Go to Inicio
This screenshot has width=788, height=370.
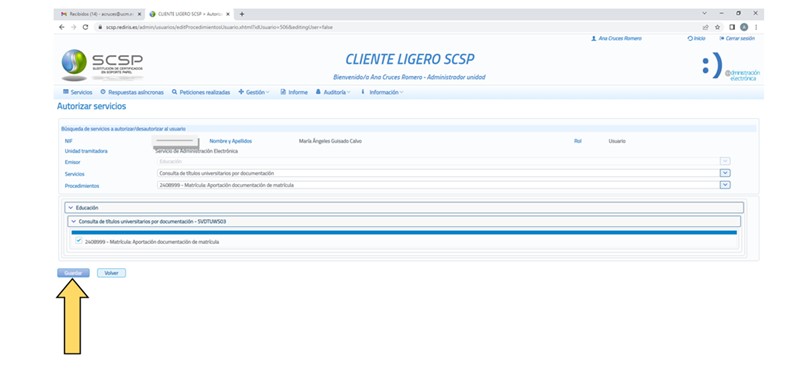coord(697,38)
